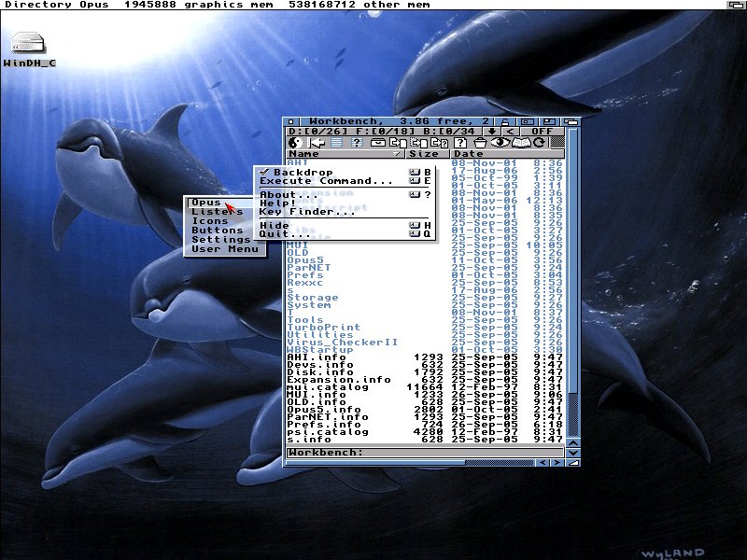This screenshot has width=747, height=560.
Task: Select Quit... from the Opus menu
Action: point(345,234)
